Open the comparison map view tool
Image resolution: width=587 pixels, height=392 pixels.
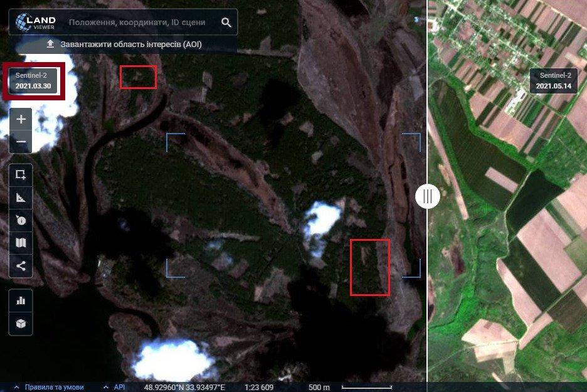21,243
